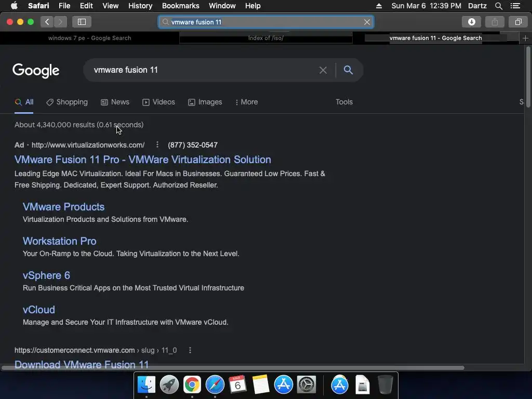
Task: Open System Preferences gear in Dock
Action: 307,385
